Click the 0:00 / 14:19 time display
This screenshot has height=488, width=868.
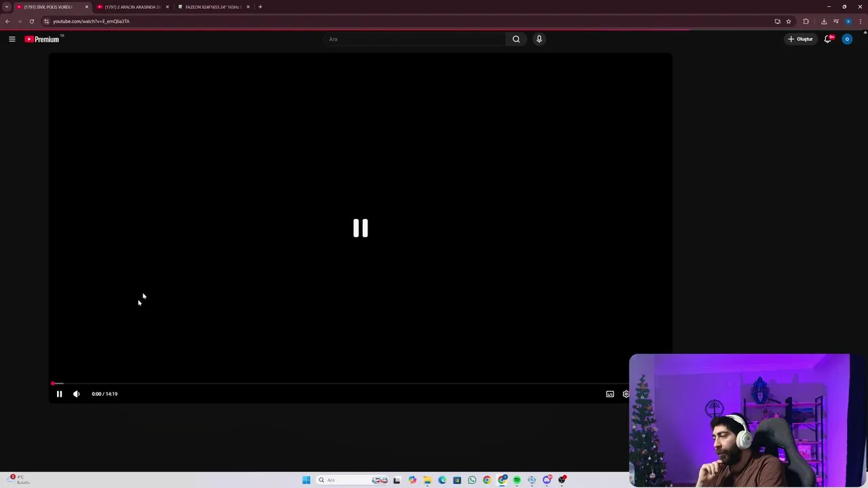tap(104, 394)
